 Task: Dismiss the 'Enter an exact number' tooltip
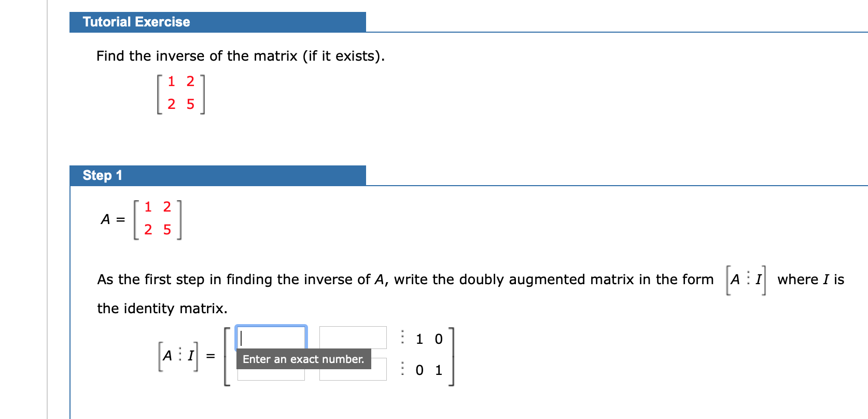click(x=303, y=359)
